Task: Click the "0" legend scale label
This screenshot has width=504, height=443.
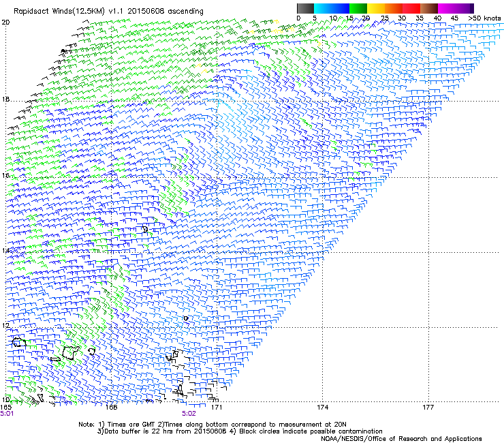Action: [x=298, y=18]
